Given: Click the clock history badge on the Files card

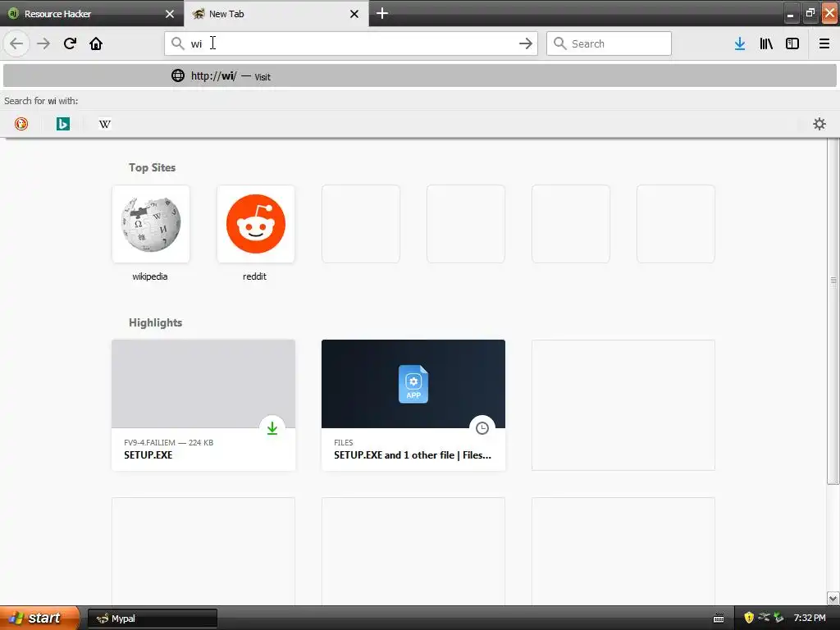Looking at the screenshot, I should 482,428.
